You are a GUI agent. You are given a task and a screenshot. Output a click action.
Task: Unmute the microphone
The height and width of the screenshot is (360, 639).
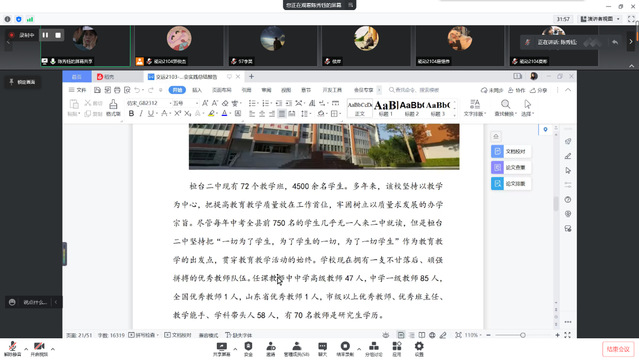pyautogui.click(x=12, y=349)
